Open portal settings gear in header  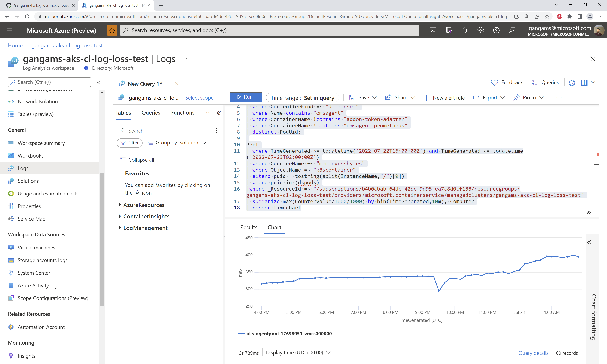pos(480,30)
